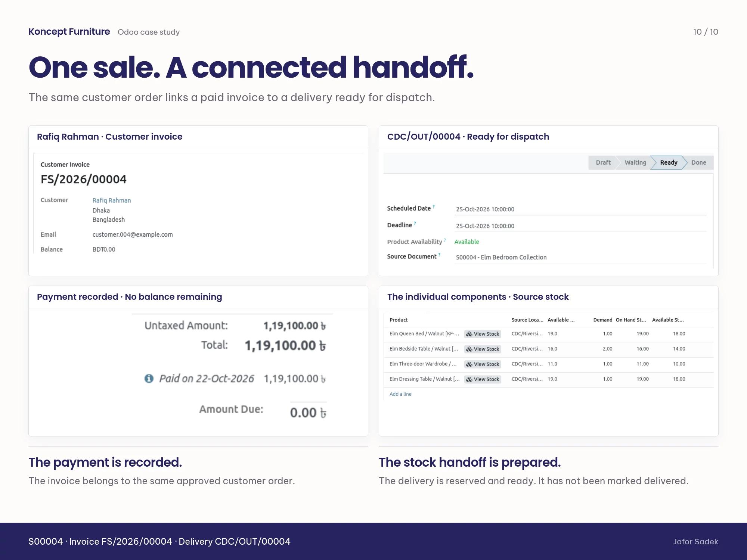The width and height of the screenshot is (747, 560).
Task: Click the Elm Bedside Table demand 2.00
Action: pos(607,349)
